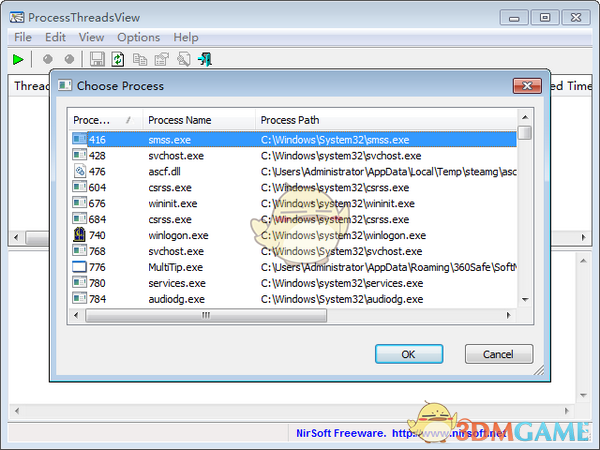The height and width of the screenshot is (450, 600).
Task: Sort by Process Name column header
Action: click(x=199, y=120)
